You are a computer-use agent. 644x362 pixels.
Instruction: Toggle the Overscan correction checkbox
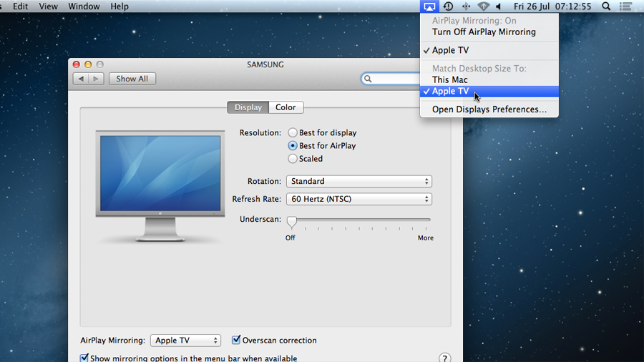(x=235, y=340)
